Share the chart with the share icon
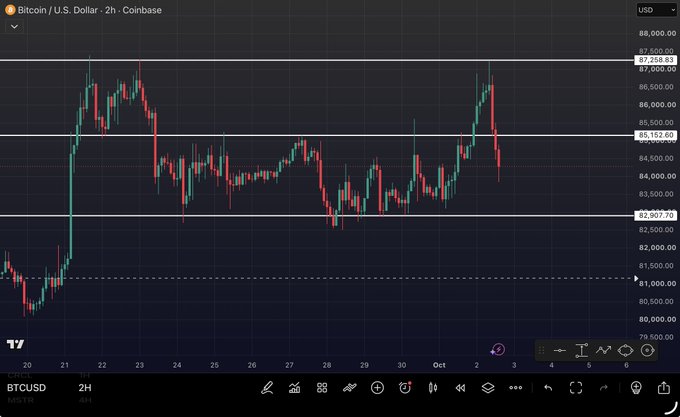 pos(664,388)
